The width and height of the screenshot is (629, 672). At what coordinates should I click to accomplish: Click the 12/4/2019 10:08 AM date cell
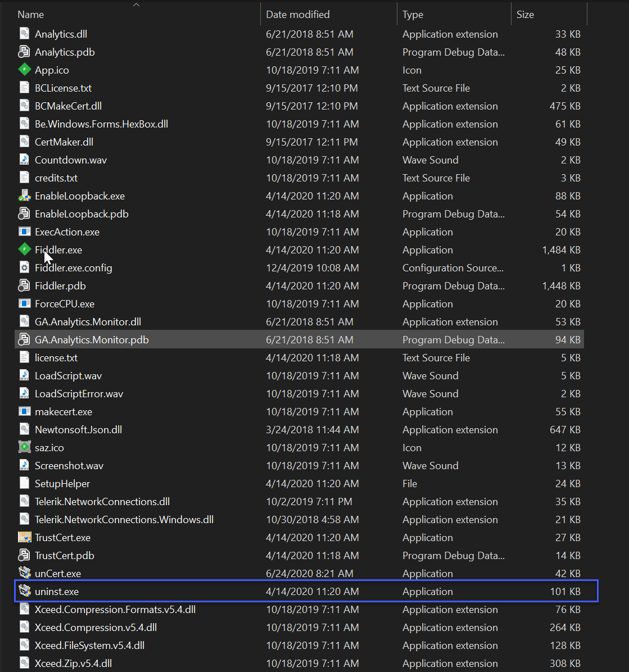click(x=312, y=268)
